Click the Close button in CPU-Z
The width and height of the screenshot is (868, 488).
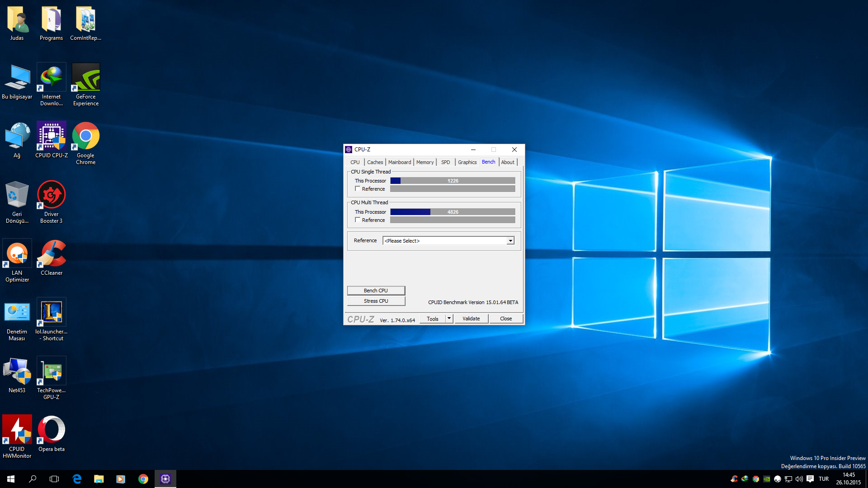506,319
